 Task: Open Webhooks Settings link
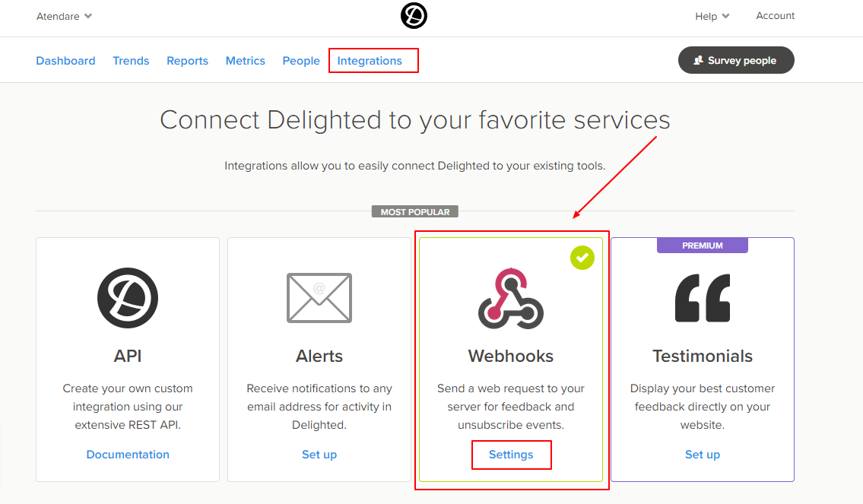511,455
